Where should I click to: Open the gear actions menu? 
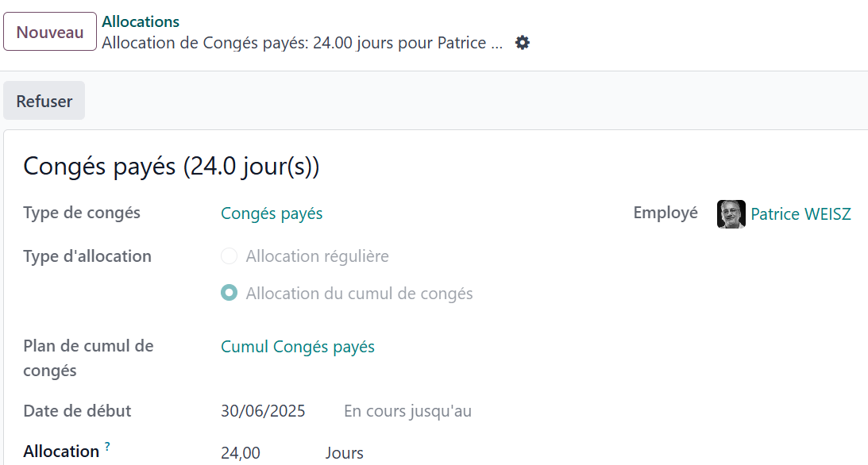click(x=522, y=43)
